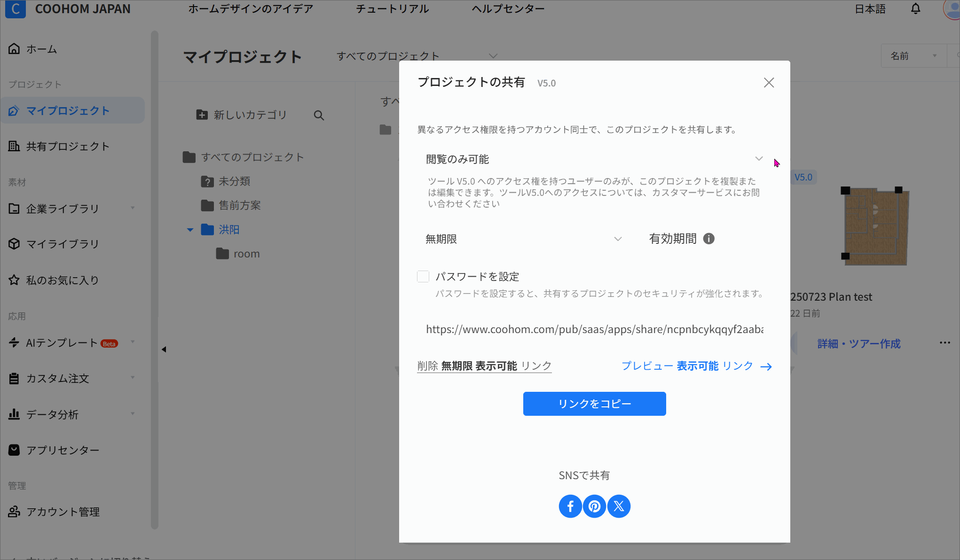Viewport: 960px width, 560px height.
Task: Open the すべてのプロジェクト filter dropdown
Action: tap(417, 56)
